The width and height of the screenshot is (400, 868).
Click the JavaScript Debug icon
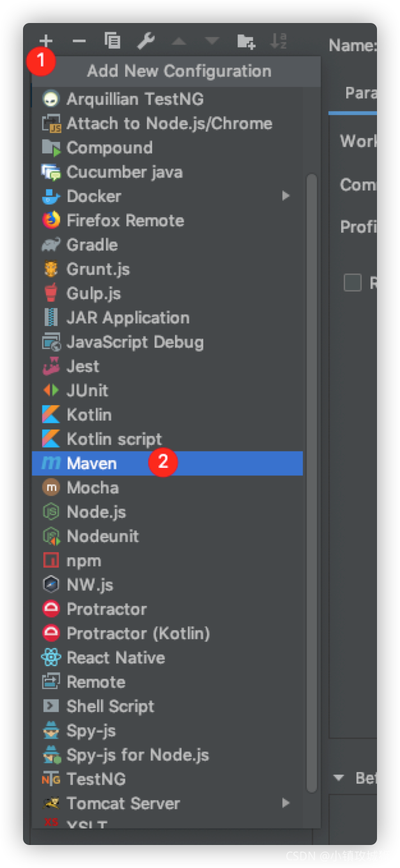click(x=51, y=342)
